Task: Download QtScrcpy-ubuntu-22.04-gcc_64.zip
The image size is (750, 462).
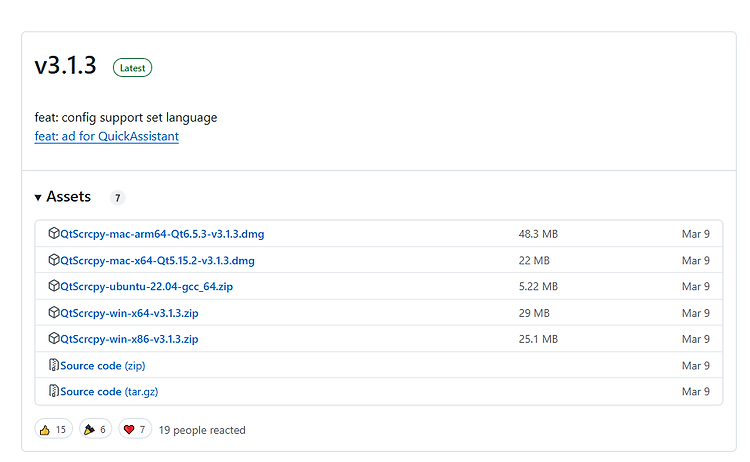Action: 146,286
